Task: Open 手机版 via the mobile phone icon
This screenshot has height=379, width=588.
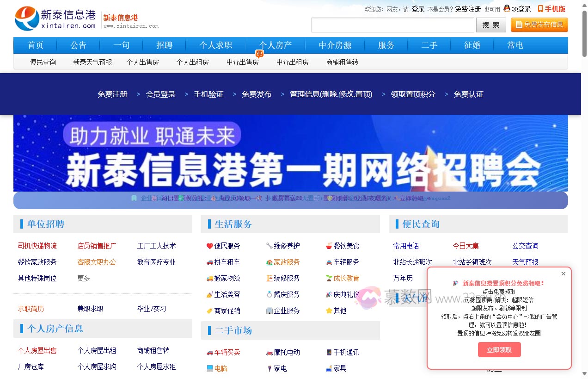Action: [x=540, y=8]
